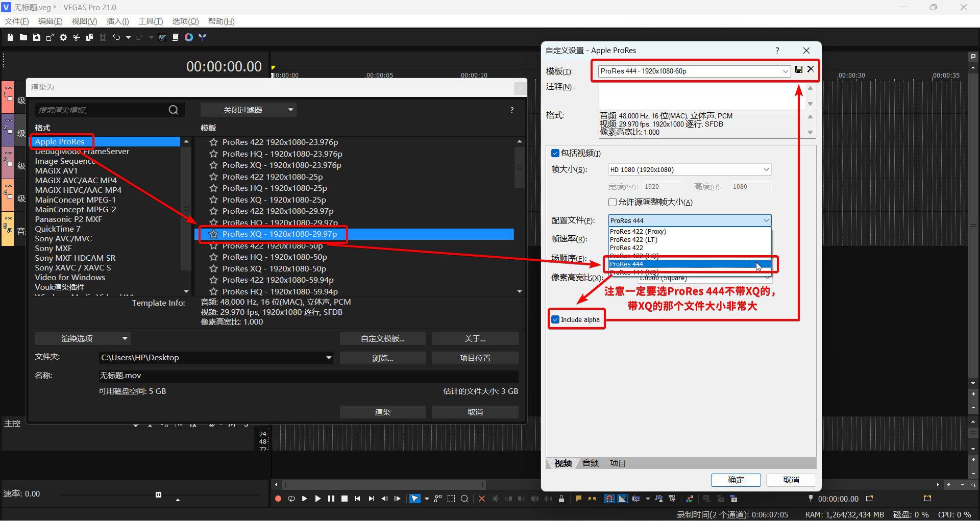Toggle the 包括视频 checkbox off
Viewport: 980px width, 521px height.
(555, 153)
